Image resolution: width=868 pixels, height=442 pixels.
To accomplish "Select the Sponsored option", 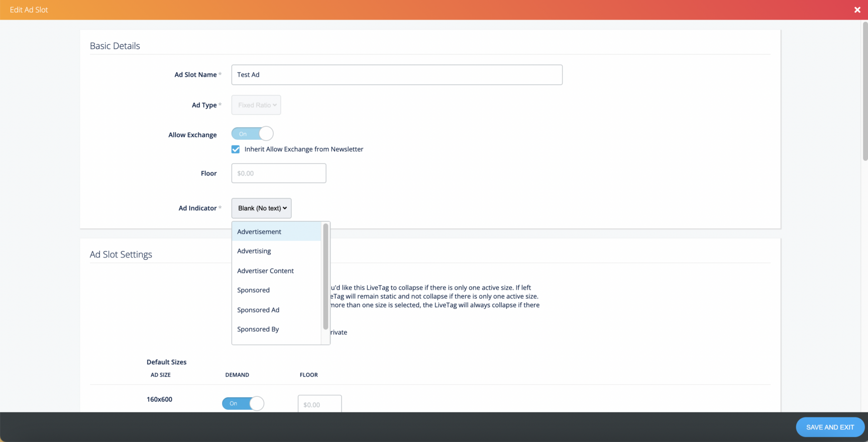I will pyautogui.click(x=254, y=290).
